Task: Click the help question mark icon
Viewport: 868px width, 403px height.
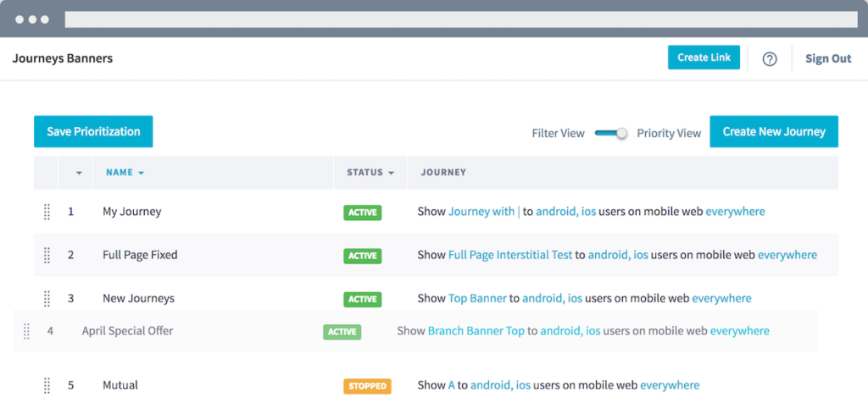Action: [769, 59]
